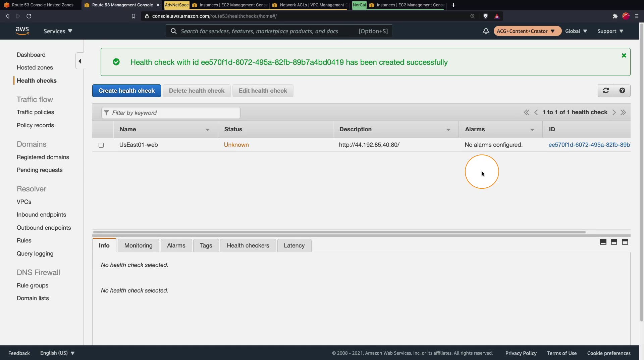Open the Name column dropdown arrow
Image resolution: width=644 pixels, height=360 pixels.
207,130
